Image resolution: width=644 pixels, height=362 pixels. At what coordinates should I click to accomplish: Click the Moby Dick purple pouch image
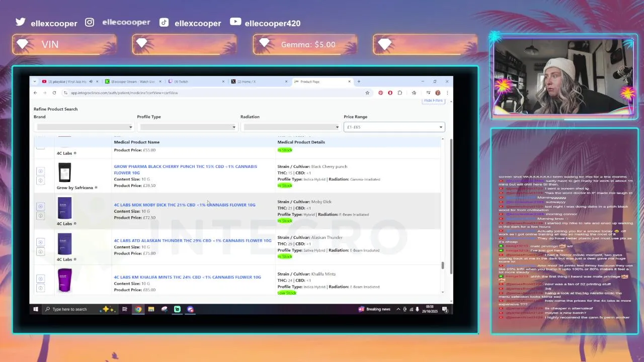64,208
